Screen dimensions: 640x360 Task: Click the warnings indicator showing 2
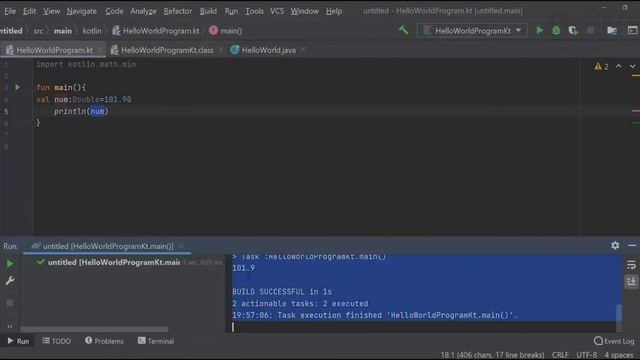tap(601, 67)
